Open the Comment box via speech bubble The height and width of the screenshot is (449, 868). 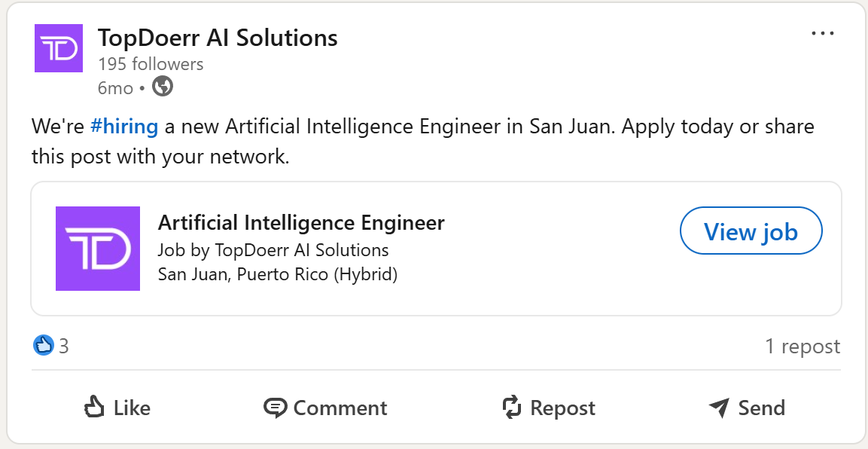point(325,408)
